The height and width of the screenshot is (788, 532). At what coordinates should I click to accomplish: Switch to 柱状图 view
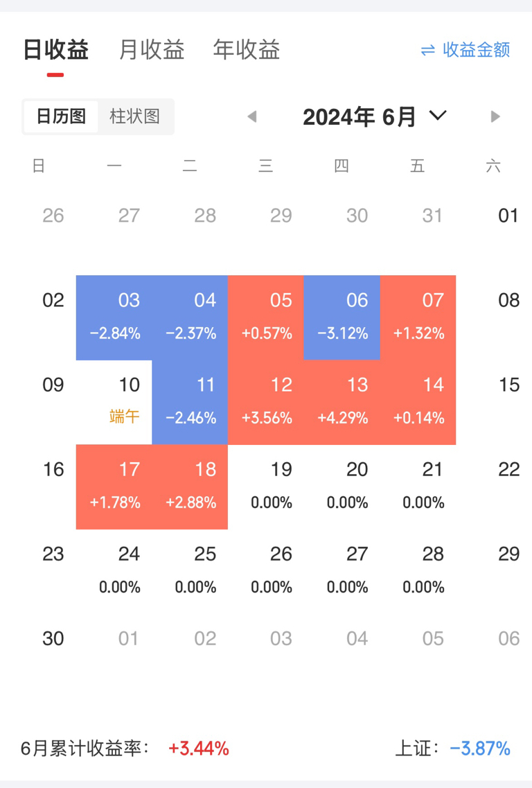click(x=134, y=116)
